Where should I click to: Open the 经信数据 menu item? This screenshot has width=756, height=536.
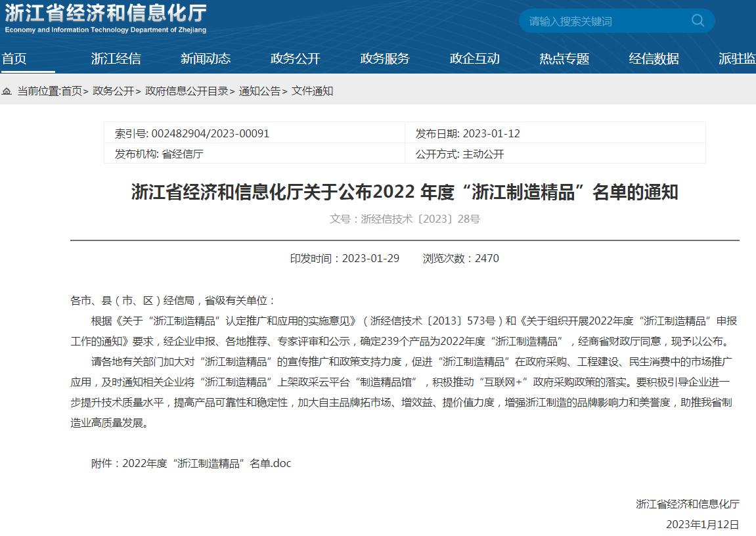654,58
